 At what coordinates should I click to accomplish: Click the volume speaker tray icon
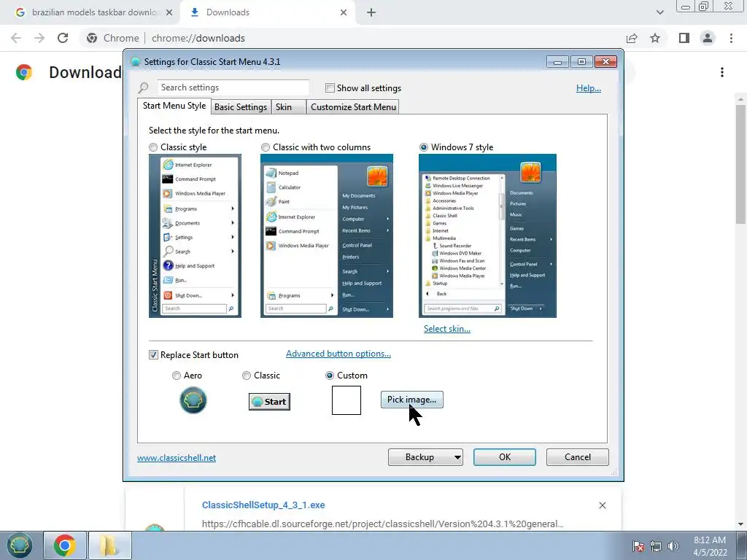tap(673, 546)
